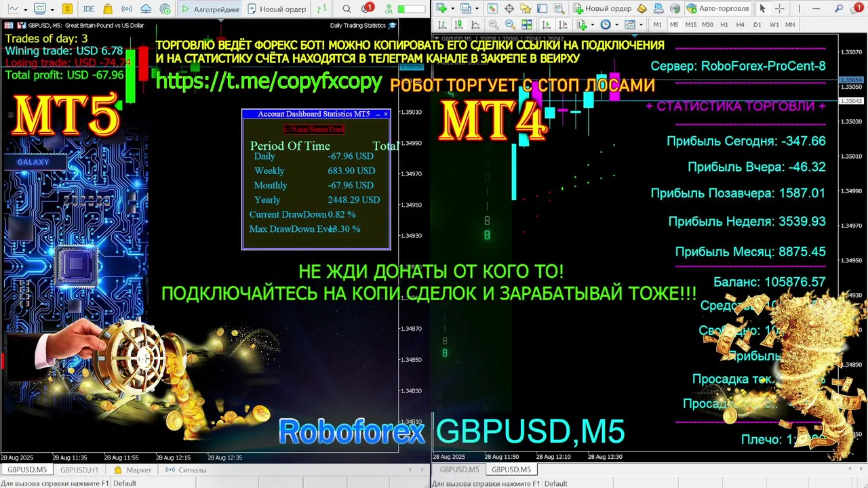This screenshot has width=868, height=488.
Task: Expand the templates dropdown in MT4
Action: pos(641,24)
